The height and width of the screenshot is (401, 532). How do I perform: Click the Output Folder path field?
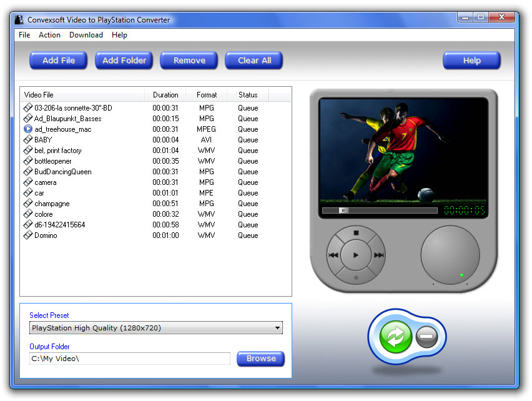[129, 359]
